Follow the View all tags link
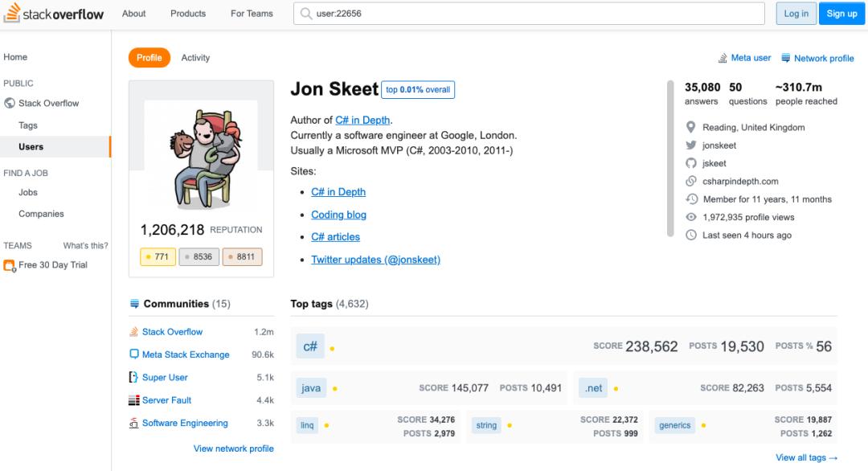 [x=806, y=457]
